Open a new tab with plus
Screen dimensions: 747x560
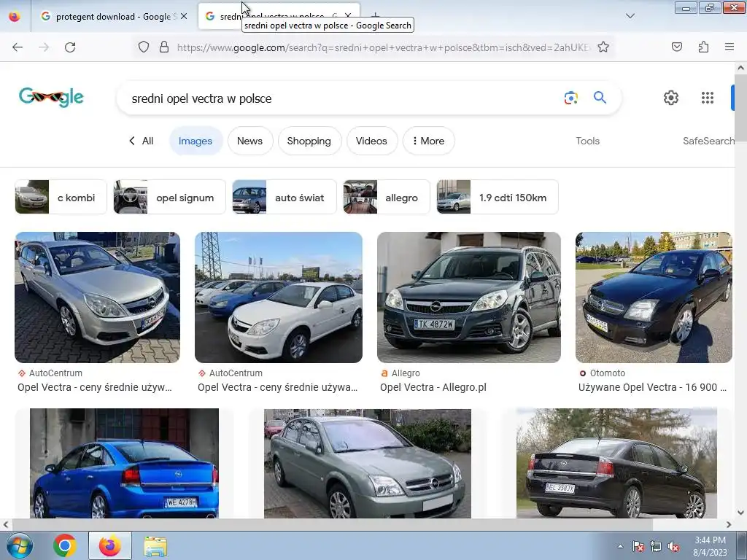[375, 16]
